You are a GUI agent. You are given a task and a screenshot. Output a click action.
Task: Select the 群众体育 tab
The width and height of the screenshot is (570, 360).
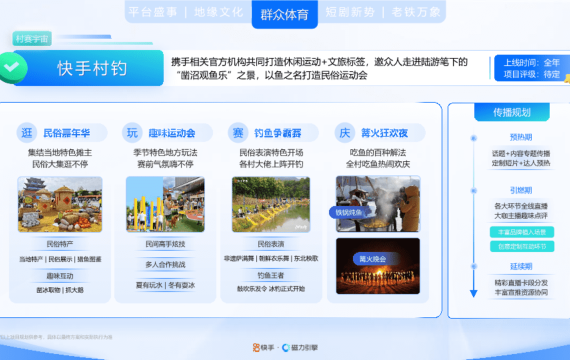click(285, 15)
